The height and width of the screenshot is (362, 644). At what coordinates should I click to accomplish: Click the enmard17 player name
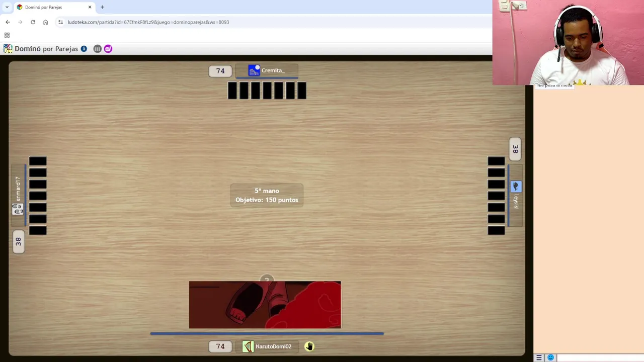tap(18, 189)
